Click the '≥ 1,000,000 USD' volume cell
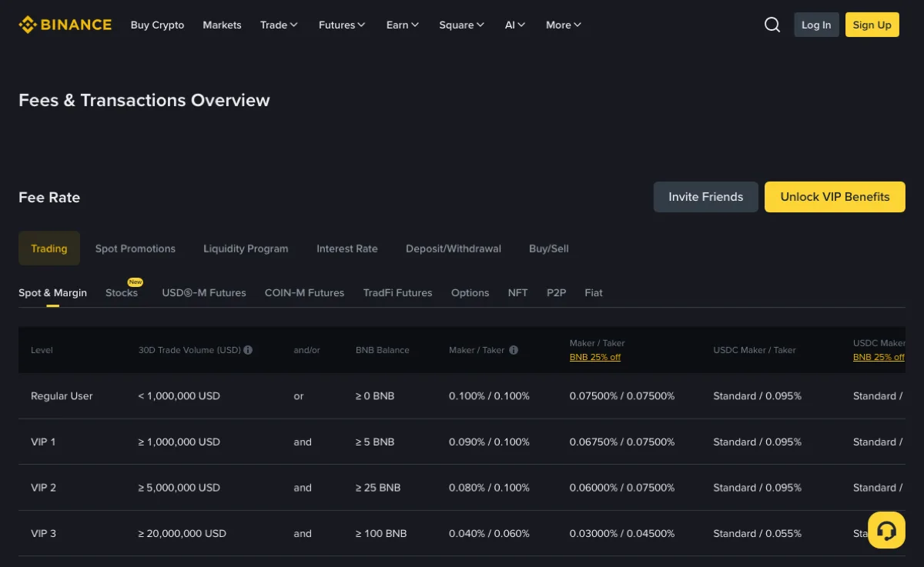 point(179,442)
